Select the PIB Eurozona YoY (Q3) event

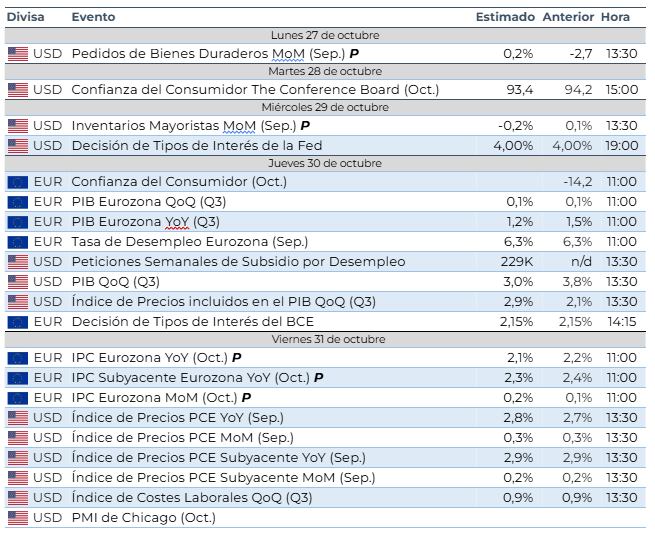coord(146,222)
